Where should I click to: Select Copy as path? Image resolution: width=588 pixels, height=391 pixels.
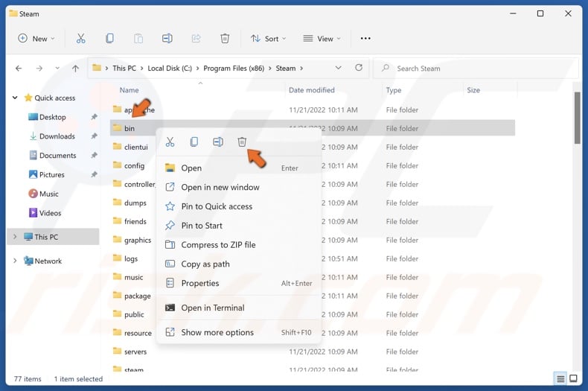(239, 264)
